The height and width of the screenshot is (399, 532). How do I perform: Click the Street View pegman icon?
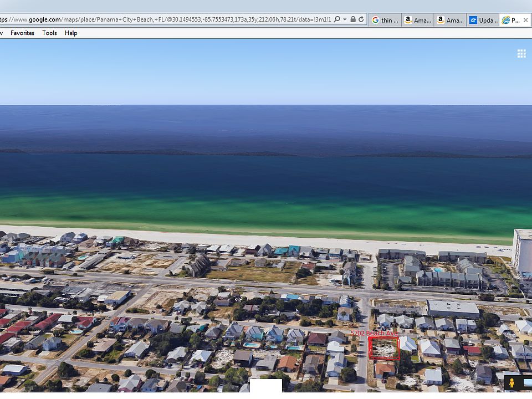(x=512, y=383)
